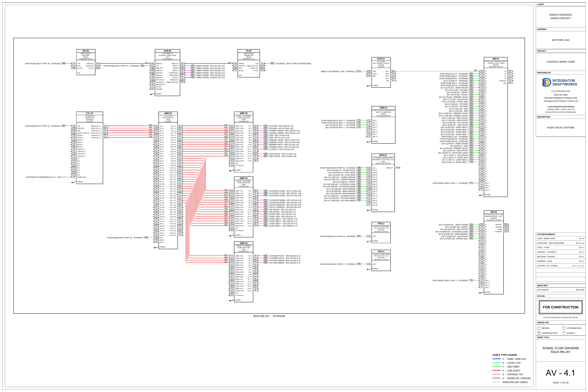Click the A04 tag for Great Room SUB-201
This screenshot has height=392, width=588.
(x=193, y=78)
